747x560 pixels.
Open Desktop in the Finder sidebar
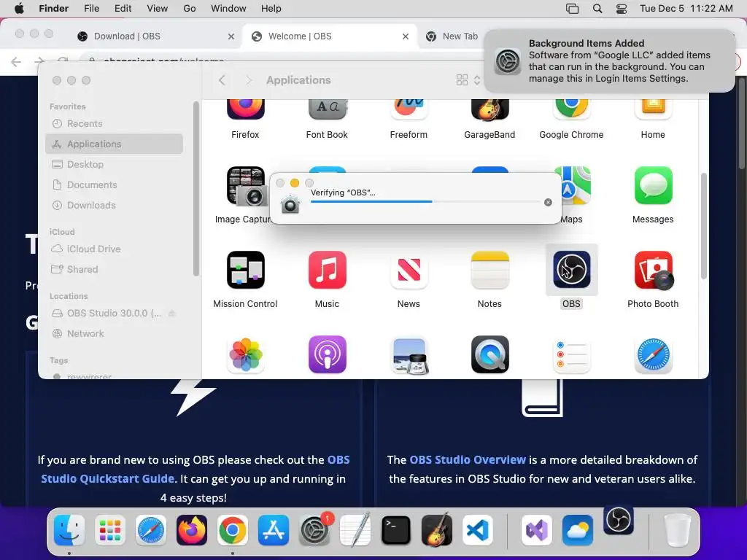coord(115,164)
